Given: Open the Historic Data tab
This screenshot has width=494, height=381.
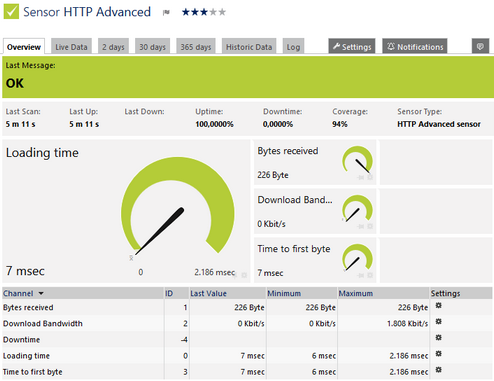Looking at the screenshot, I should pos(249,47).
